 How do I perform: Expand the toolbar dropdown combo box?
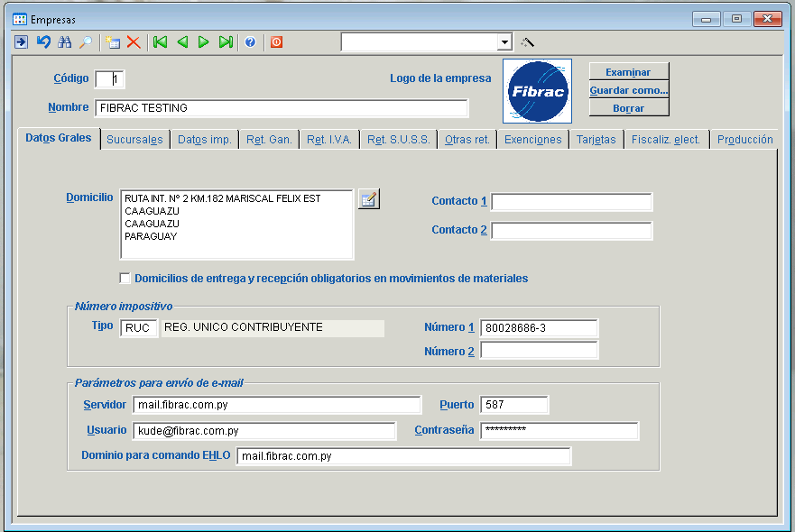(504, 42)
